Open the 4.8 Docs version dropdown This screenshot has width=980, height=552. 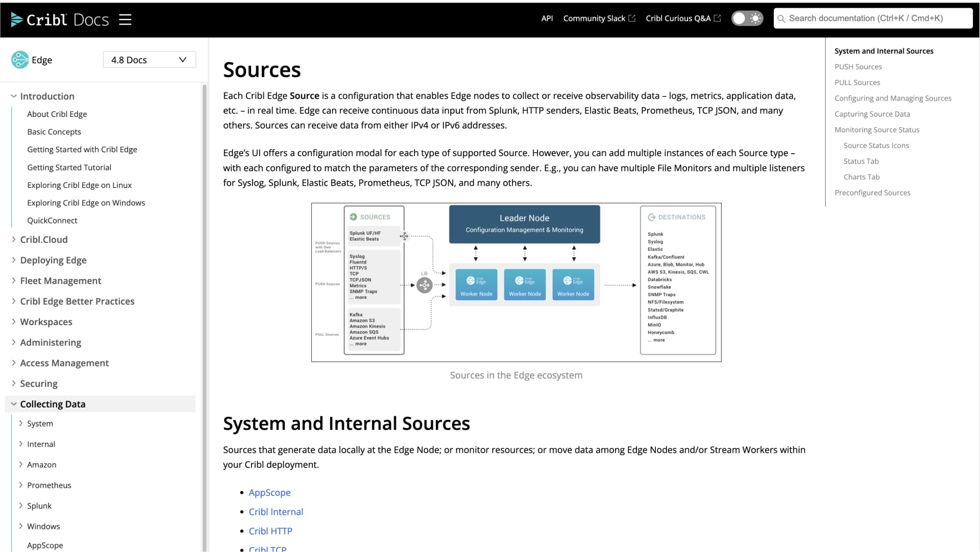[149, 60]
